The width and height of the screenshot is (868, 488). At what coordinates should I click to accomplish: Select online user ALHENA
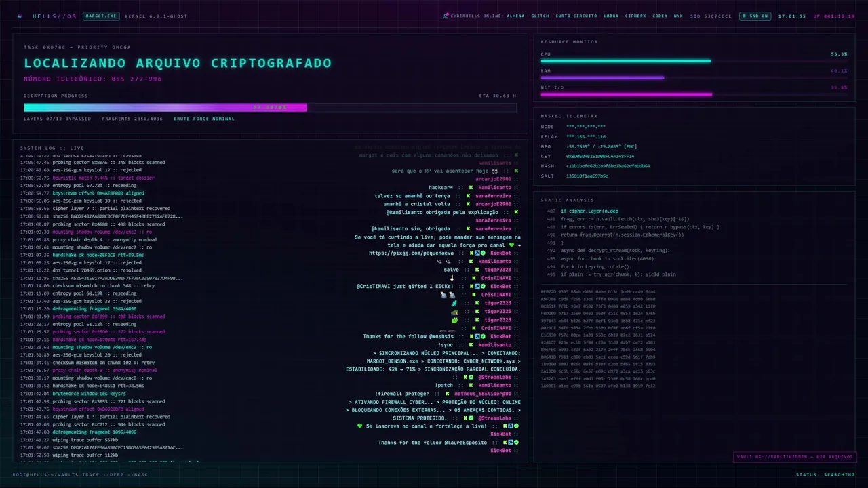pos(515,16)
